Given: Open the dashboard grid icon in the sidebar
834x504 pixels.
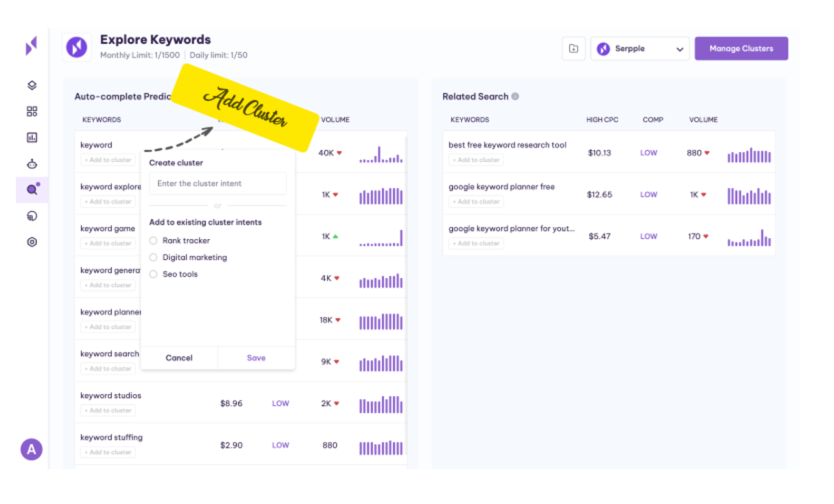Looking at the screenshot, I should [x=32, y=111].
